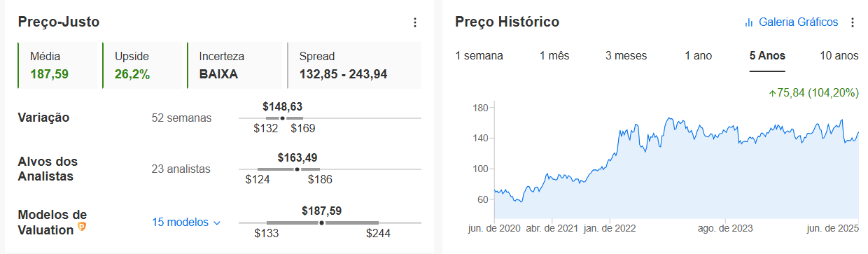Click the Média 187,59 summary card
Viewport: 868px width, 254px height.
point(58,65)
